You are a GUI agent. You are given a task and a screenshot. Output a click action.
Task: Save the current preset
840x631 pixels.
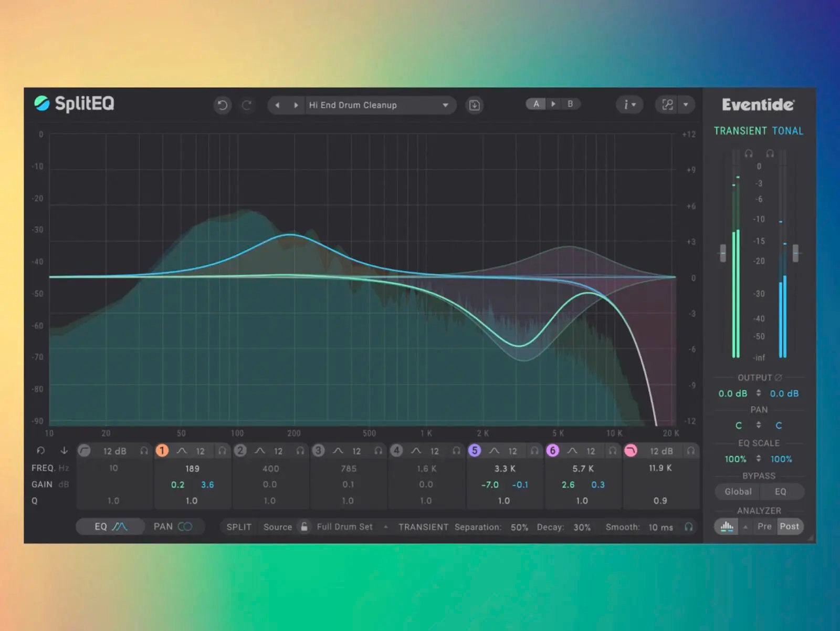[474, 105]
